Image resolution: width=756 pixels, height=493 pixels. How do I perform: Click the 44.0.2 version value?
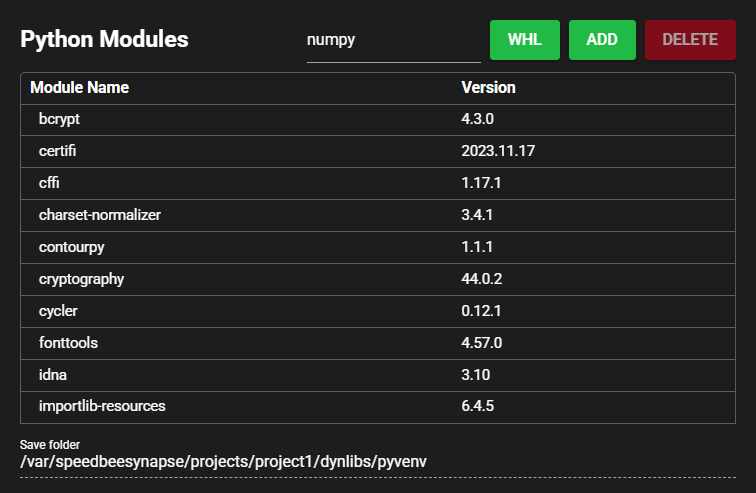click(481, 279)
